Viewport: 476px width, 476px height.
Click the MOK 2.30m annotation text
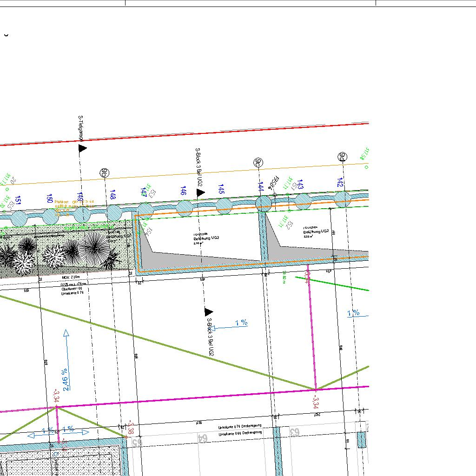coord(71,277)
